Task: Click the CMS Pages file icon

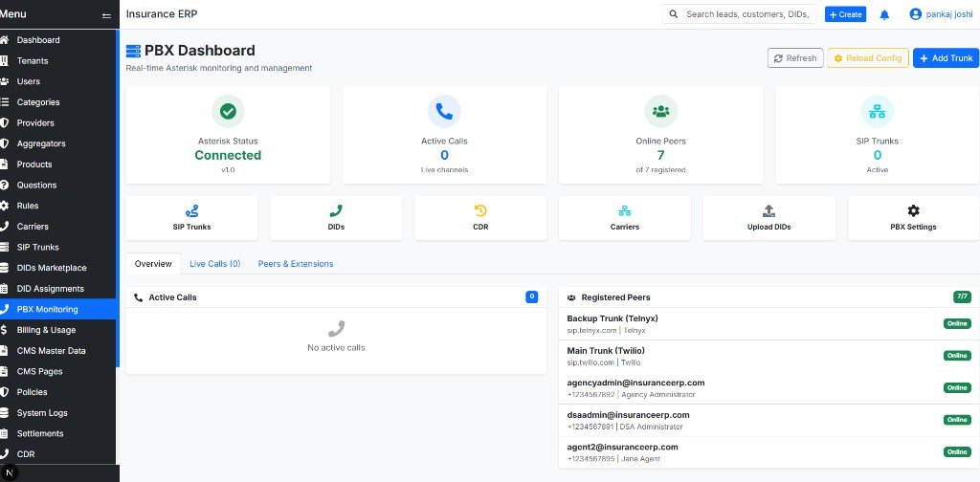Action: (4, 371)
